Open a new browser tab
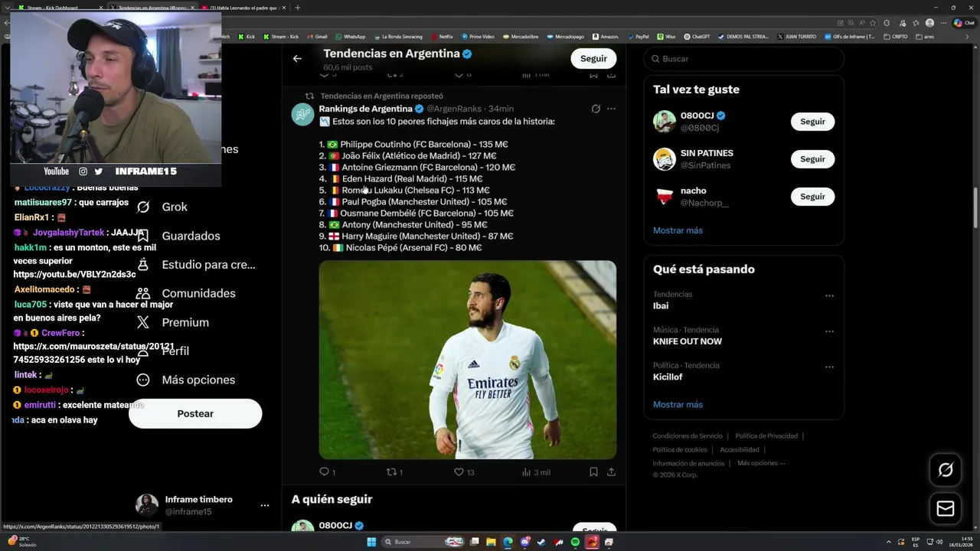Screen dimensions: 980x551 298,8
